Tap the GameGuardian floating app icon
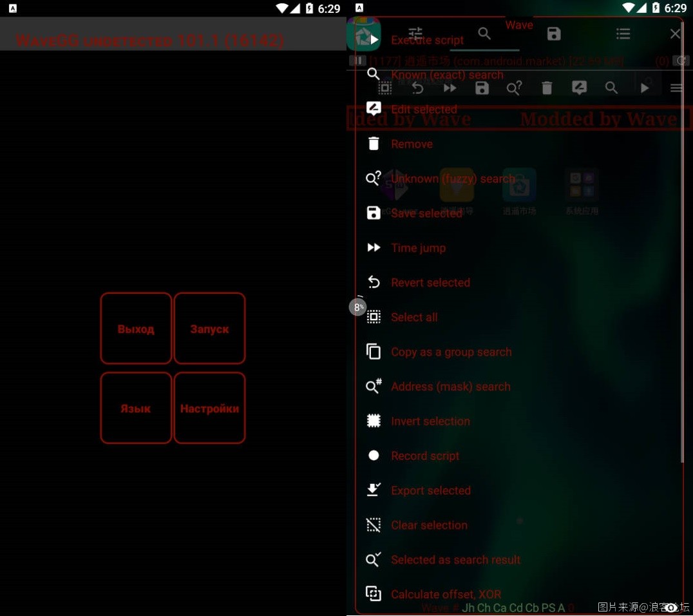This screenshot has width=693, height=616. (x=364, y=34)
